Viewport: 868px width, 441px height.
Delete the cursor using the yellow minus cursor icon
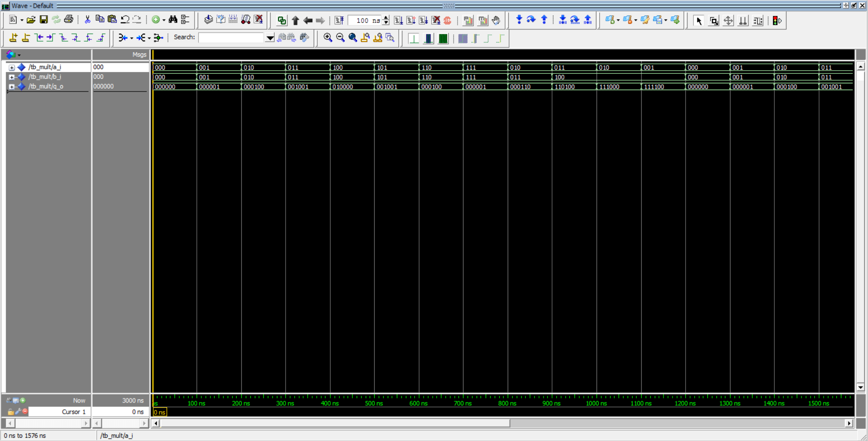[26, 38]
